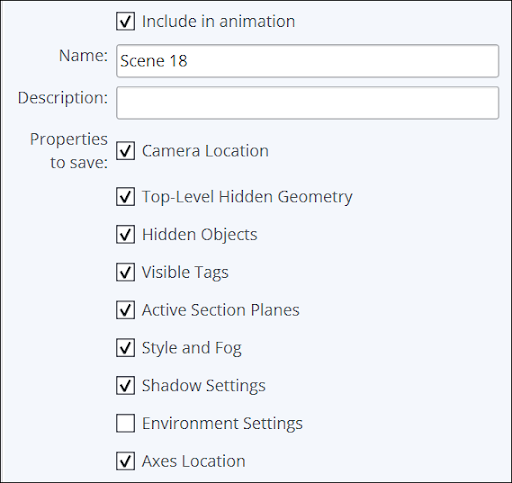
Task: Select the 'Description:' field label
Action: (63, 98)
